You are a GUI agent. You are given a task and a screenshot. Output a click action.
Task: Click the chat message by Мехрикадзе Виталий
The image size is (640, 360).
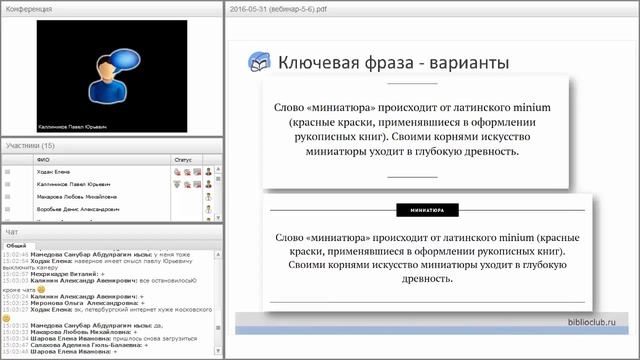tap(54, 274)
